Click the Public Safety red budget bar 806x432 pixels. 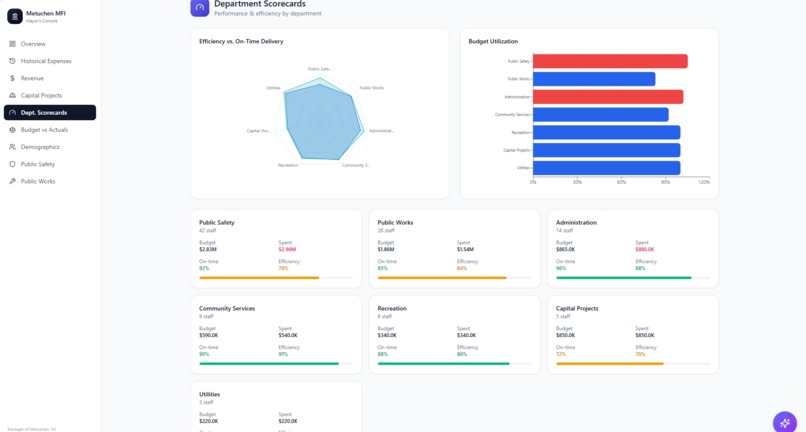(x=610, y=61)
